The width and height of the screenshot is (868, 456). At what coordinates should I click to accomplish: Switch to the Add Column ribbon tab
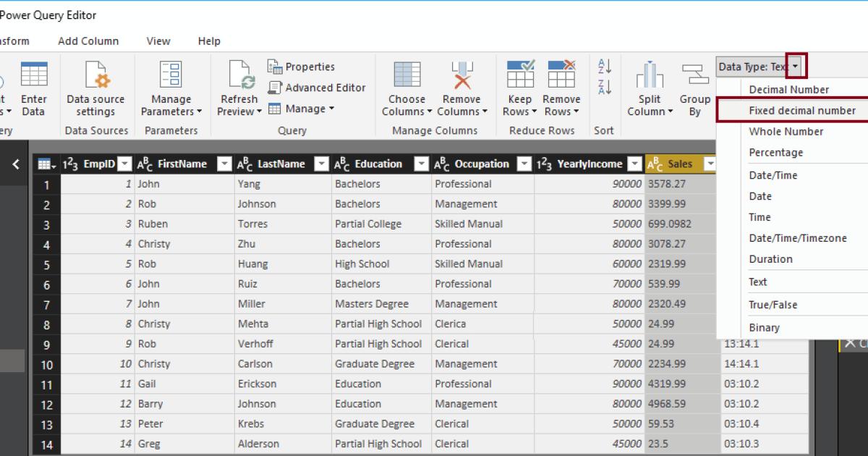88,41
